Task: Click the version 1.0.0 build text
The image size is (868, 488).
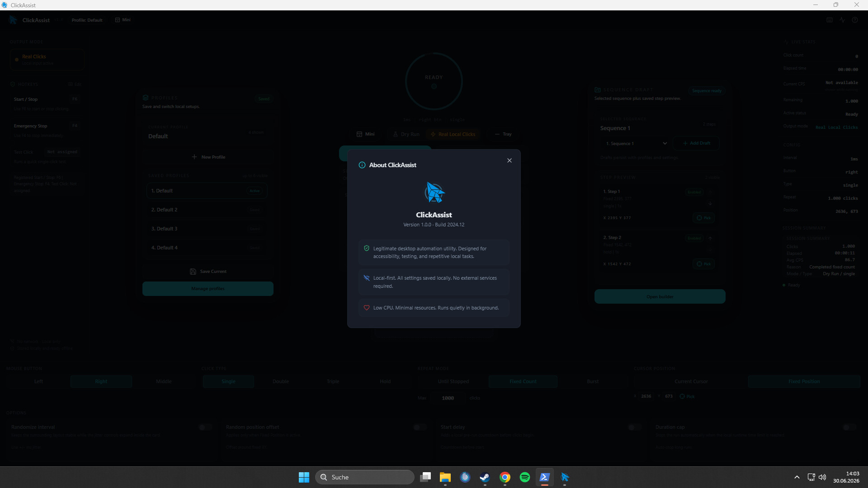Action: (434, 225)
